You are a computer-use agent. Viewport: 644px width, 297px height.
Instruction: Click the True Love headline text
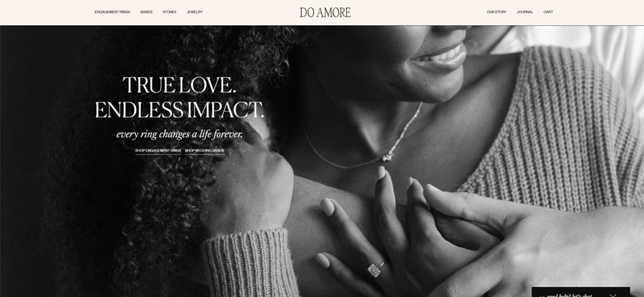[180, 84]
